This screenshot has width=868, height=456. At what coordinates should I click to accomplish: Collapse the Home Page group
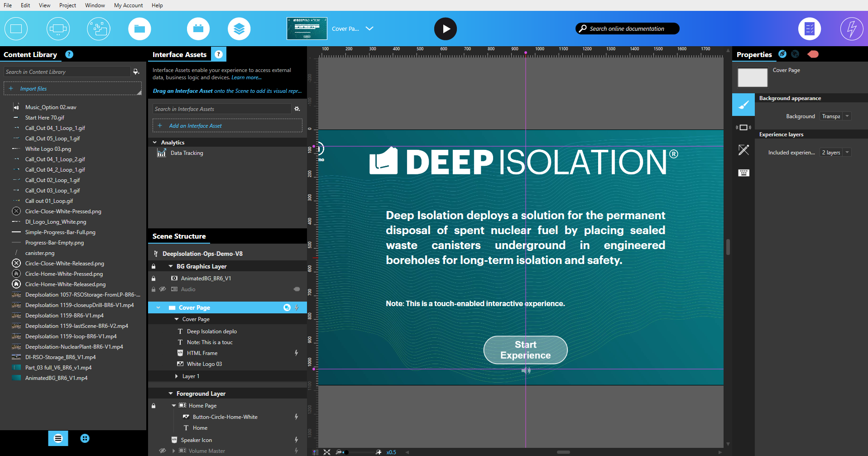point(174,406)
